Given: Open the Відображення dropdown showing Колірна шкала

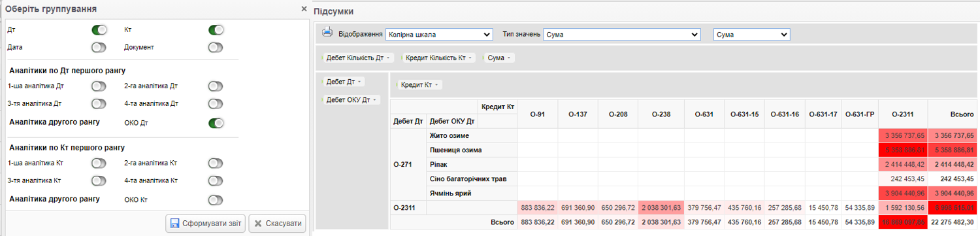Looking at the screenshot, I should 439,34.
